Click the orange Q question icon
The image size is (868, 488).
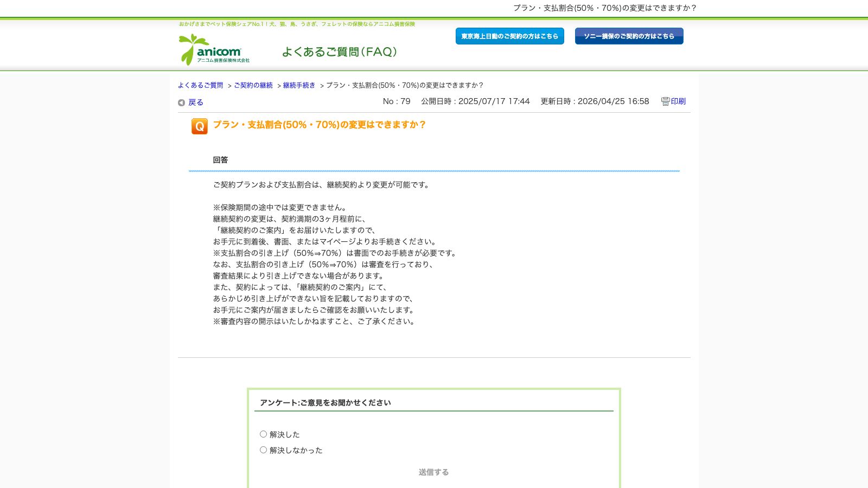click(x=200, y=126)
